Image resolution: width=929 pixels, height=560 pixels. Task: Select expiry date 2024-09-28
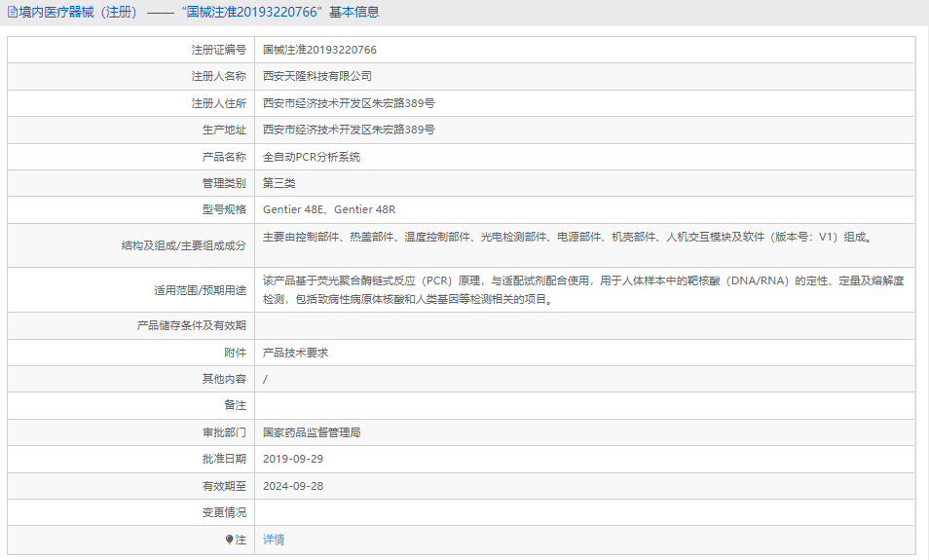[293, 486]
